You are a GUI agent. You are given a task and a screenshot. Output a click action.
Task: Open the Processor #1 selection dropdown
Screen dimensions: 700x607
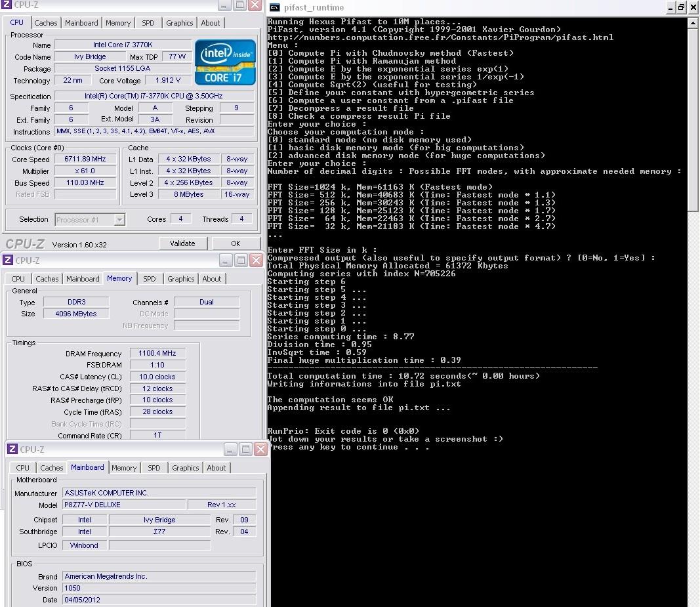coord(119,219)
